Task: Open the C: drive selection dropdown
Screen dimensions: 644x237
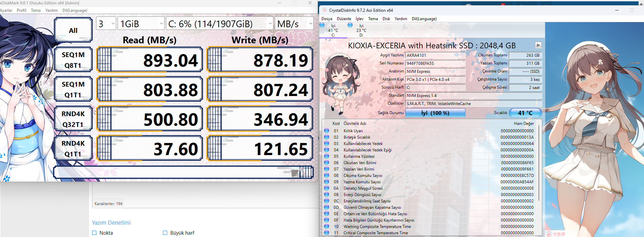Action: [220, 23]
